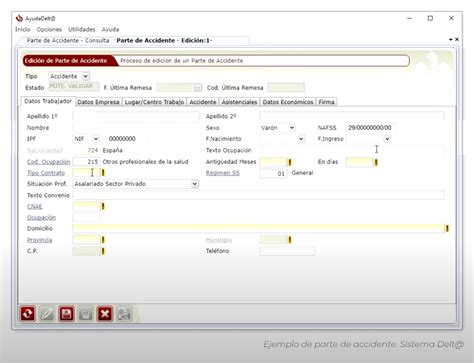The width and height of the screenshot is (474, 363).
Task: Click the Apellido 1º input field
Action: click(136, 116)
